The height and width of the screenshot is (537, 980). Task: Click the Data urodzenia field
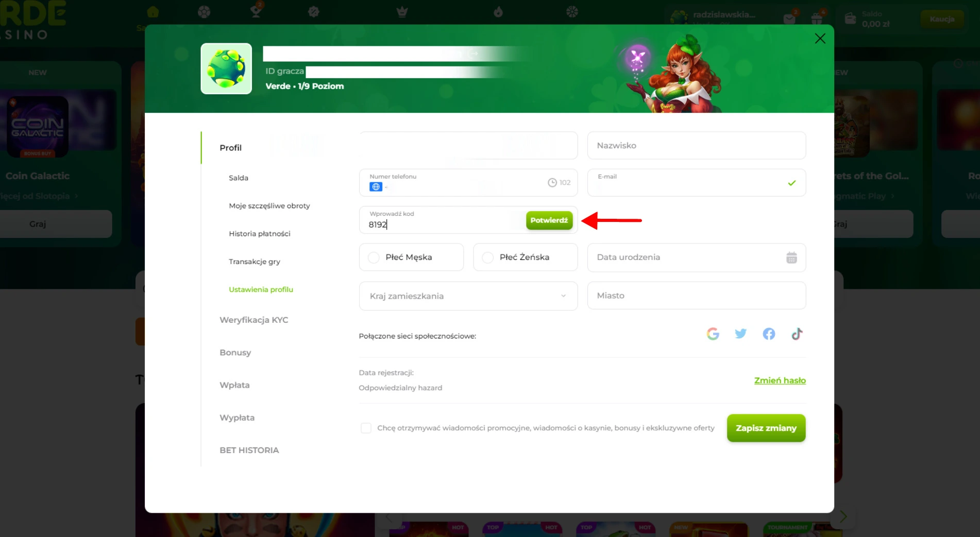696,257
